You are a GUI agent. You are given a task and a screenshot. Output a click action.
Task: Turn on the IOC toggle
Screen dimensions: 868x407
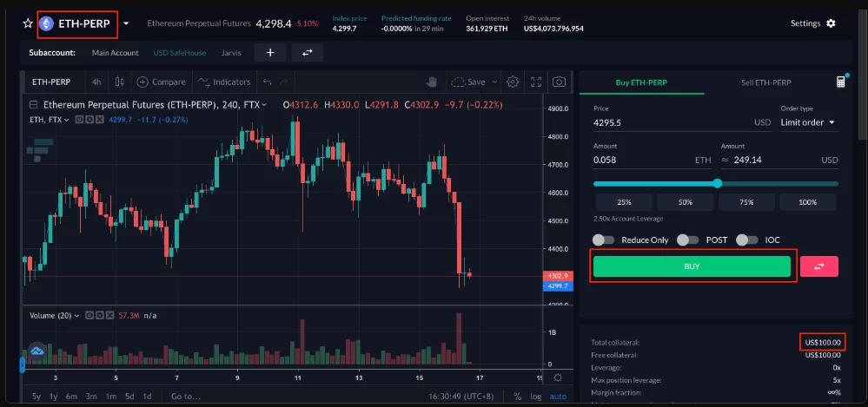point(746,240)
